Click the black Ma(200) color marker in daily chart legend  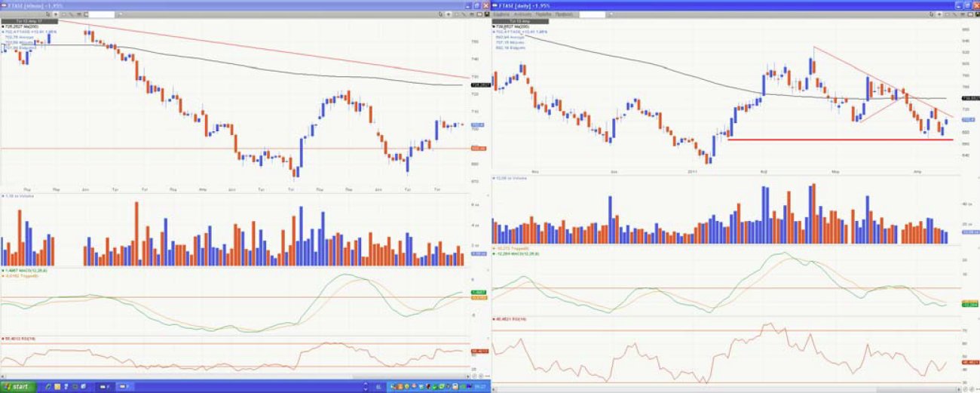(494, 25)
